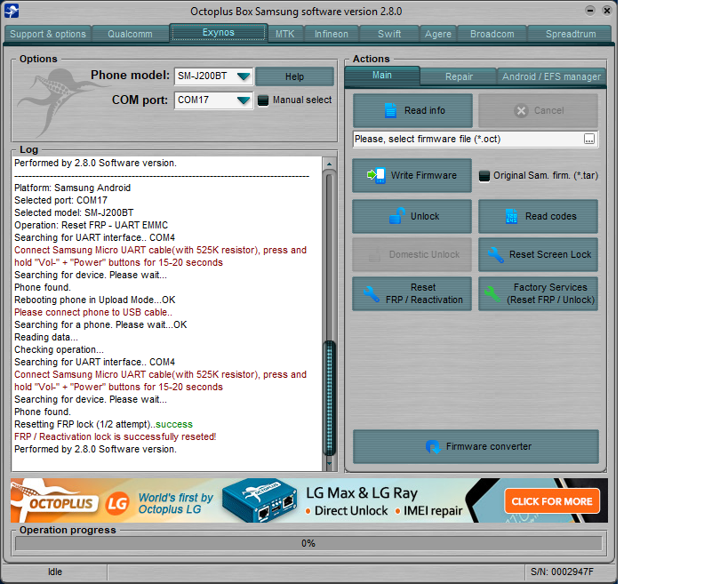Switch to the Support & options tab
The height and width of the screenshot is (584, 728).
pyautogui.click(x=48, y=34)
